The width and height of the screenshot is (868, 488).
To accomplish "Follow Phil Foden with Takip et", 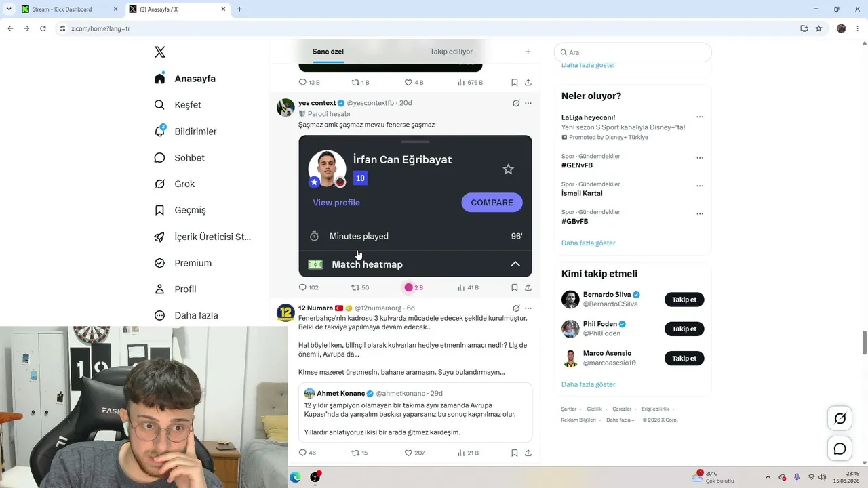I will point(684,329).
